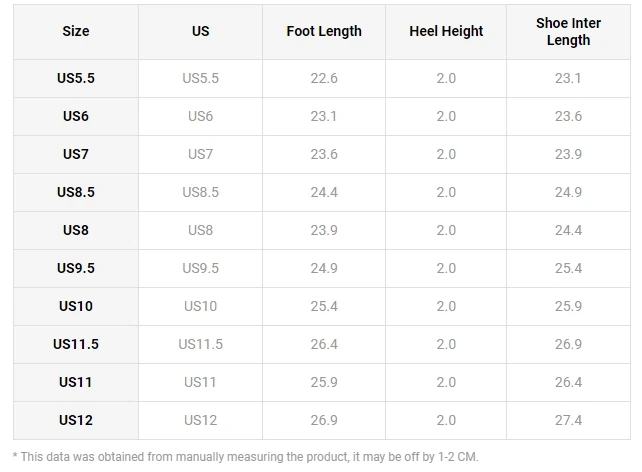Viewport: 642px width, 472px height.
Task: Select the bold US7 row label
Action: click(76, 154)
